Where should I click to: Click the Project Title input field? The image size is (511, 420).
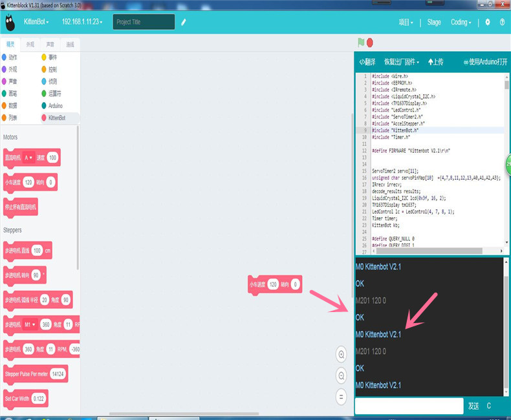coord(144,22)
